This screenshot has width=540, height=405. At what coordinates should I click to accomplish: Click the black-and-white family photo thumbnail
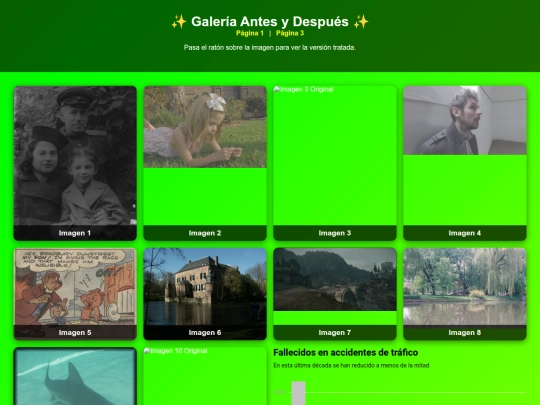tap(75, 163)
